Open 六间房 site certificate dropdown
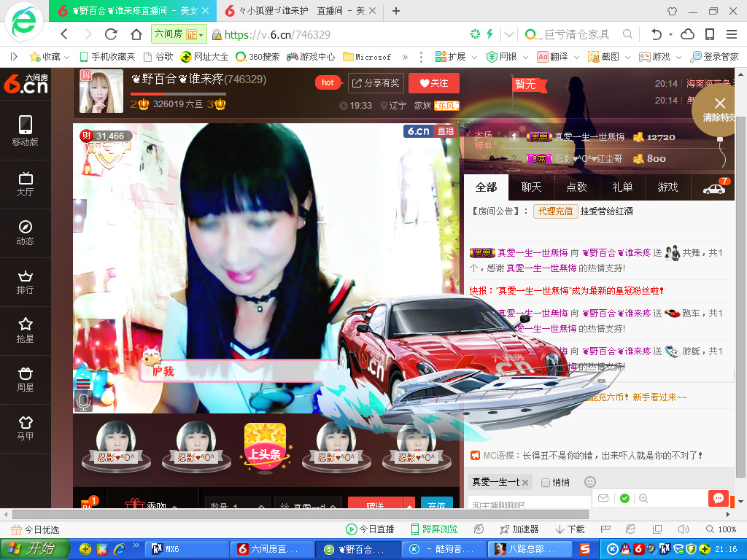The width and height of the screenshot is (747, 560). pyautogui.click(x=179, y=34)
